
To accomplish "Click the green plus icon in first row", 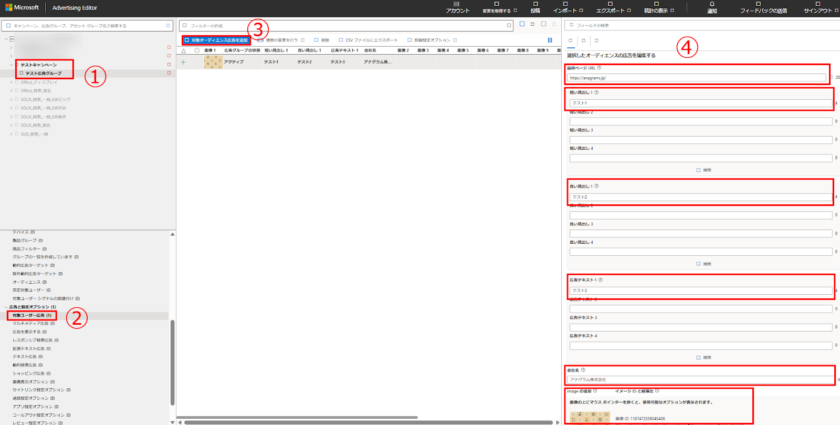I will (x=183, y=62).
